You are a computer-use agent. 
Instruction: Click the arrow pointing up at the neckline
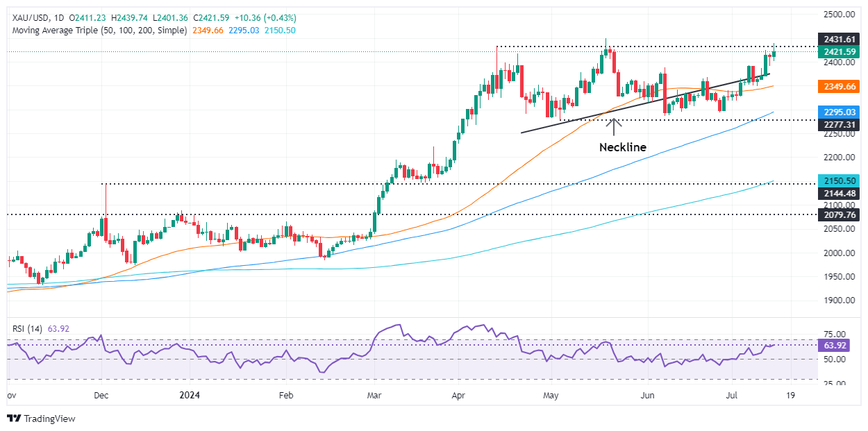click(614, 127)
